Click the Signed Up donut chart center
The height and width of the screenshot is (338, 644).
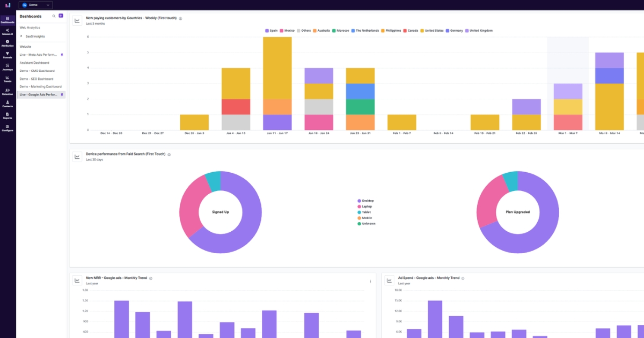pyautogui.click(x=220, y=212)
